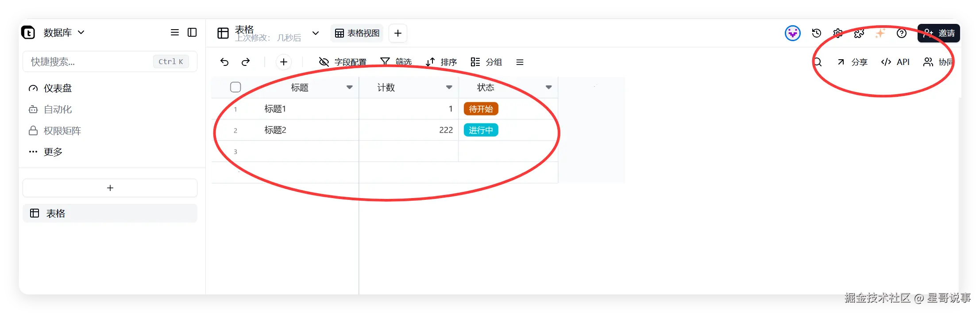Open 字段配置 field visibility settings
Screen dimensions: 980x313
pyautogui.click(x=343, y=62)
